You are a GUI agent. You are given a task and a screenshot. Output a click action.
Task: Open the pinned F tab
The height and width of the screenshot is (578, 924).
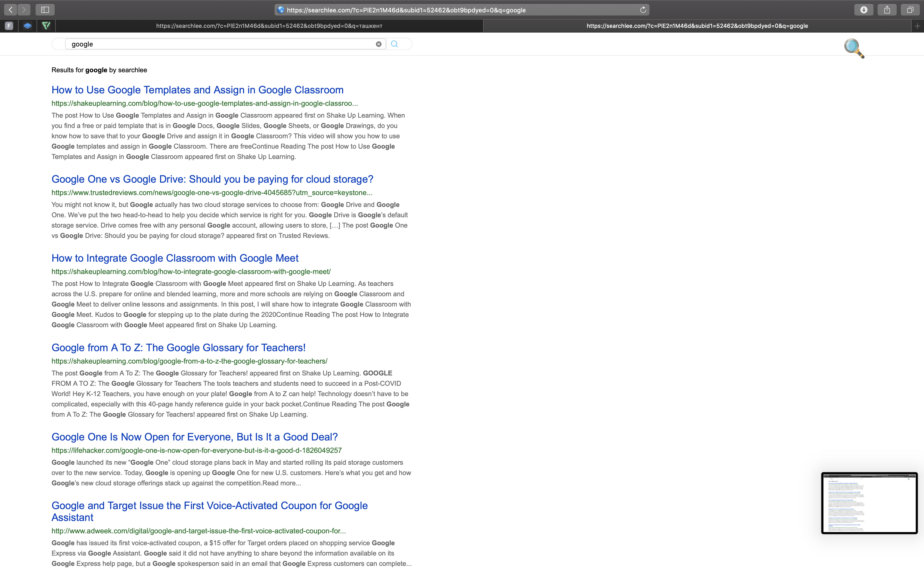click(x=9, y=26)
